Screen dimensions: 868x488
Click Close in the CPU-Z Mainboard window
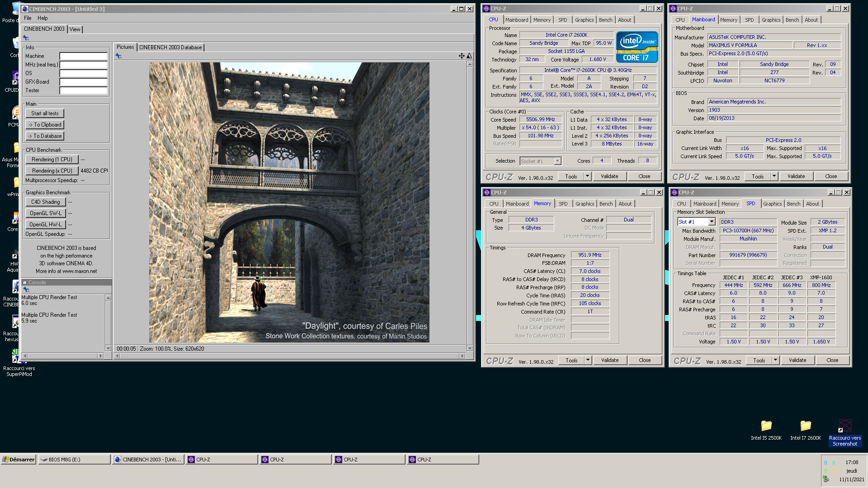(831, 176)
